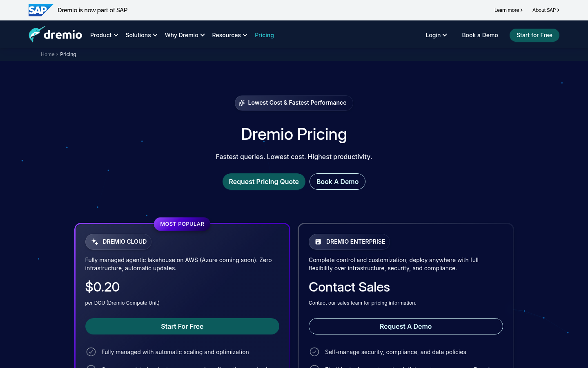
Task: Click the SAP logo in top banner
Action: (41, 10)
